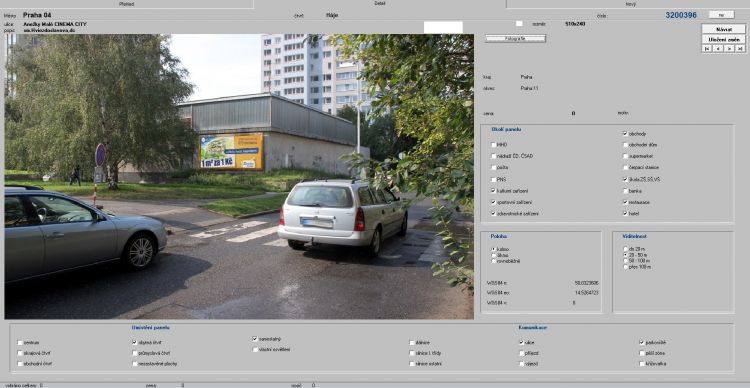Screen dimensions: 750x388
Task: Click the white field above the photo
Action: (443, 27)
